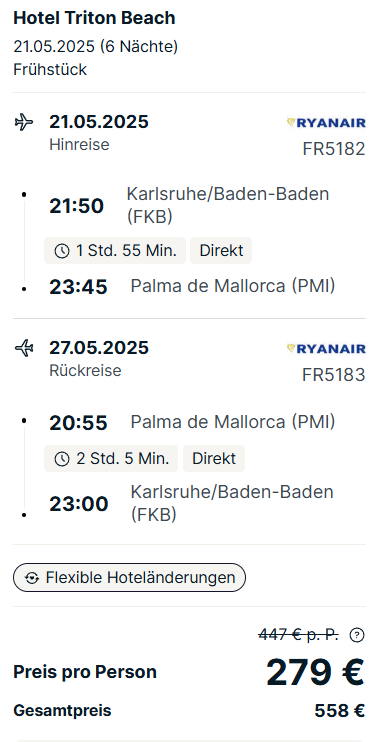Viewport: 376px width, 742px height.
Task: Click the clock icon beside 1 Std. 55 Min.
Action: 62,251
